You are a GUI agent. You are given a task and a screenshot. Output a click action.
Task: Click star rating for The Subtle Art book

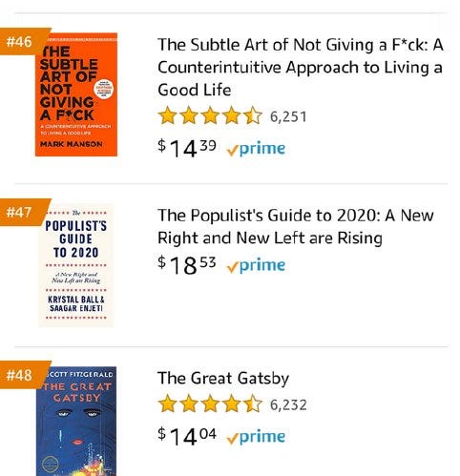[210, 115]
